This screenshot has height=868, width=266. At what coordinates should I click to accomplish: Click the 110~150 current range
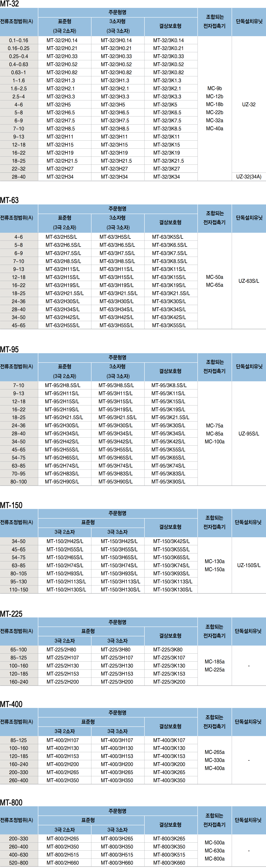[19, 590]
